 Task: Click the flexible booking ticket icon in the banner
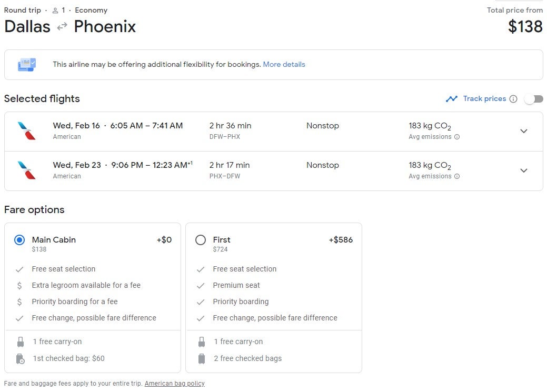(x=27, y=64)
